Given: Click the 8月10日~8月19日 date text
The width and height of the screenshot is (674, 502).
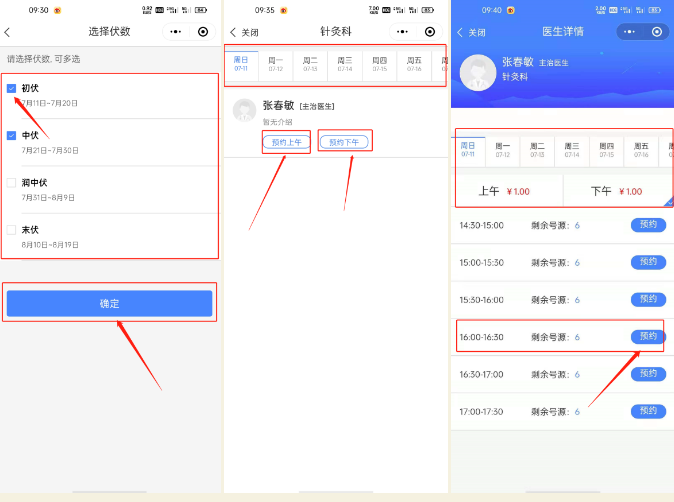Looking at the screenshot, I should tap(50, 245).
